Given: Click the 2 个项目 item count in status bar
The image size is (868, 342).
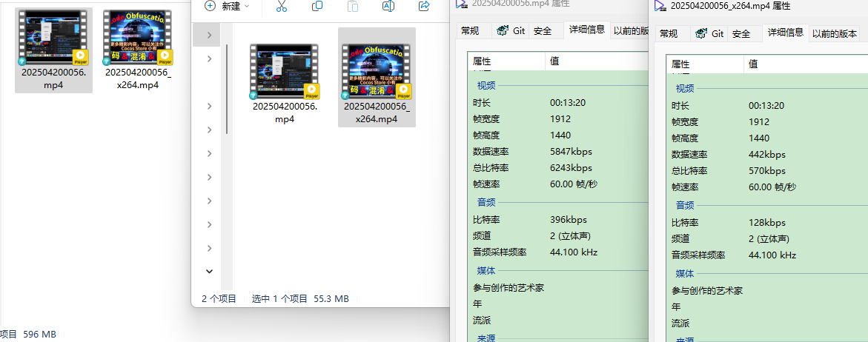Looking at the screenshot, I should tap(219, 299).
